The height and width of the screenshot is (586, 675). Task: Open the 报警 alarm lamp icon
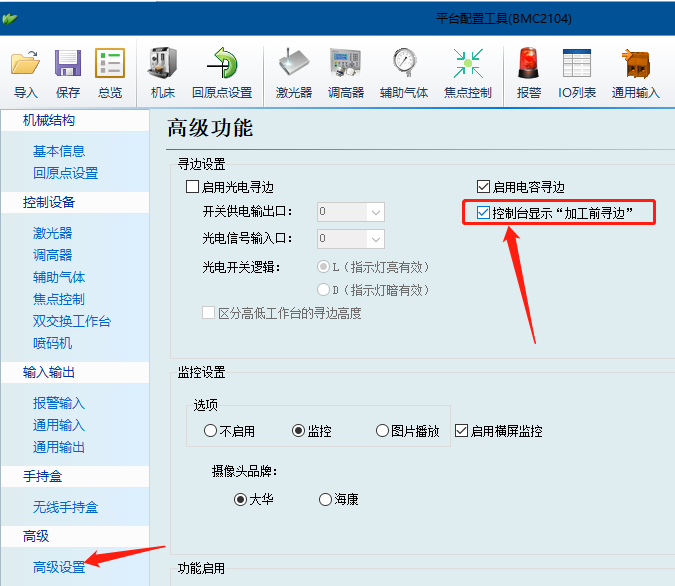pos(528,63)
